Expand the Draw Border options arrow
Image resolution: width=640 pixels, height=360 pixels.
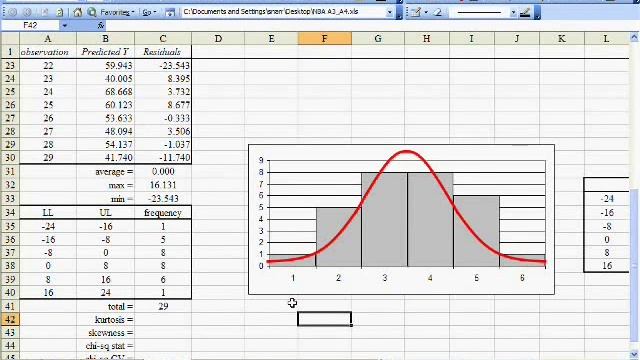point(426,12)
